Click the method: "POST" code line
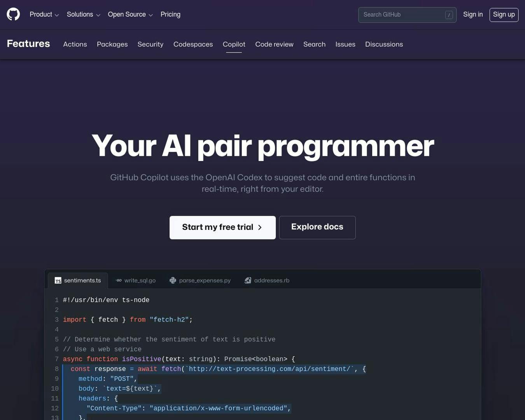This screenshot has width=525, height=420. (108, 379)
